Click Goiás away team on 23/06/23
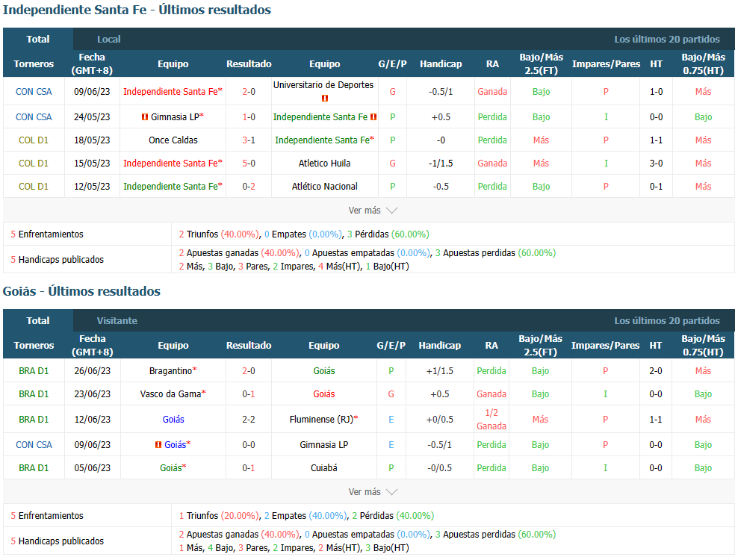The height and width of the screenshot is (560, 738). pyautogui.click(x=324, y=394)
